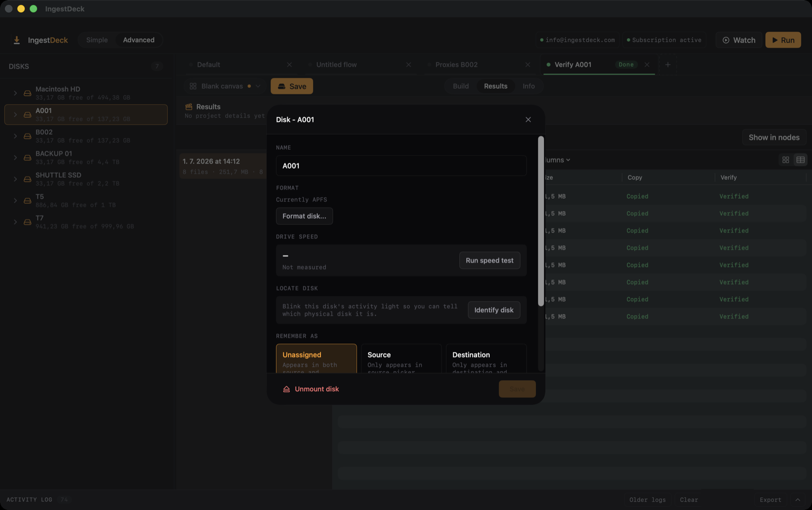Close the Disk - A001 dialog
812x510 pixels.
[528, 120]
